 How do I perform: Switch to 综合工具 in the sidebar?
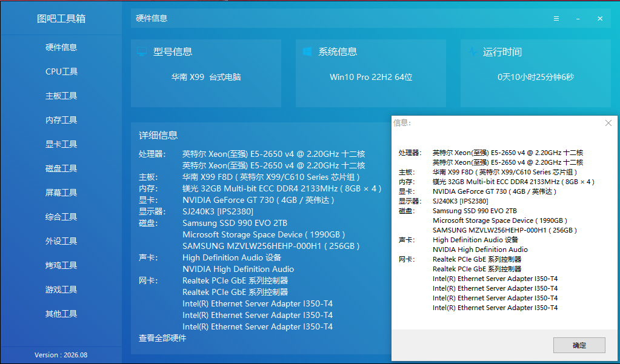point(61,217)
